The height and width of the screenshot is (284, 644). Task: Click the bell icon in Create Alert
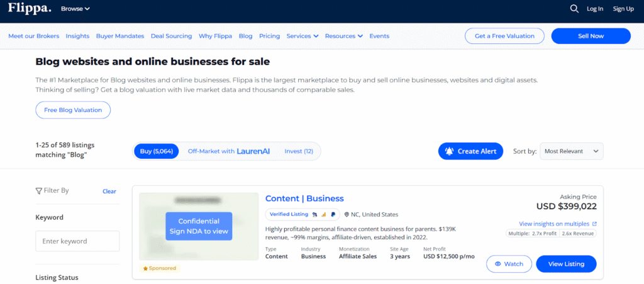tap(449, 151)
